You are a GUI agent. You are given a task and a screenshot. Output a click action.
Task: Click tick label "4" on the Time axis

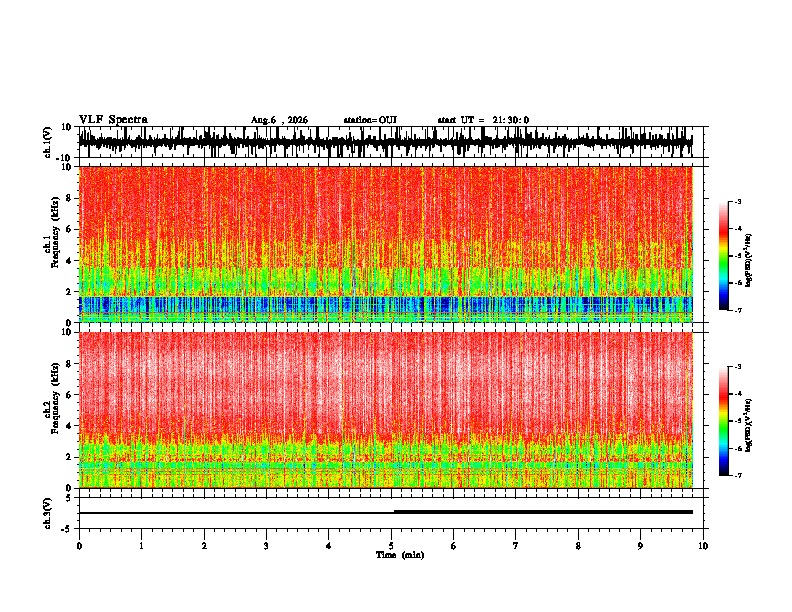[329, 546]
